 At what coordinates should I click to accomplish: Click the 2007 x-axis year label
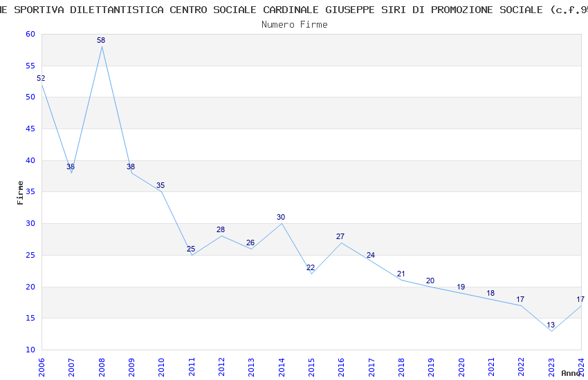point(71,367)
